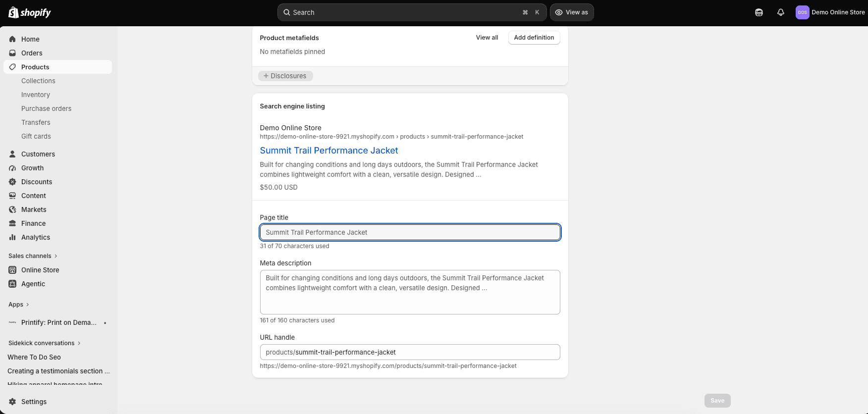Click the Discounts badge icon
868x414 pixels.
[x=12, y=182]
